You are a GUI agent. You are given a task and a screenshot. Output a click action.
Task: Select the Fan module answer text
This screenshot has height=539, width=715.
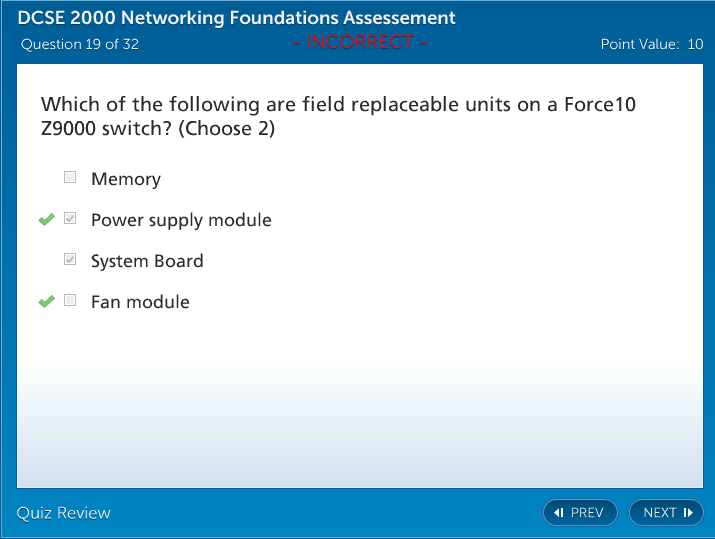140,302
